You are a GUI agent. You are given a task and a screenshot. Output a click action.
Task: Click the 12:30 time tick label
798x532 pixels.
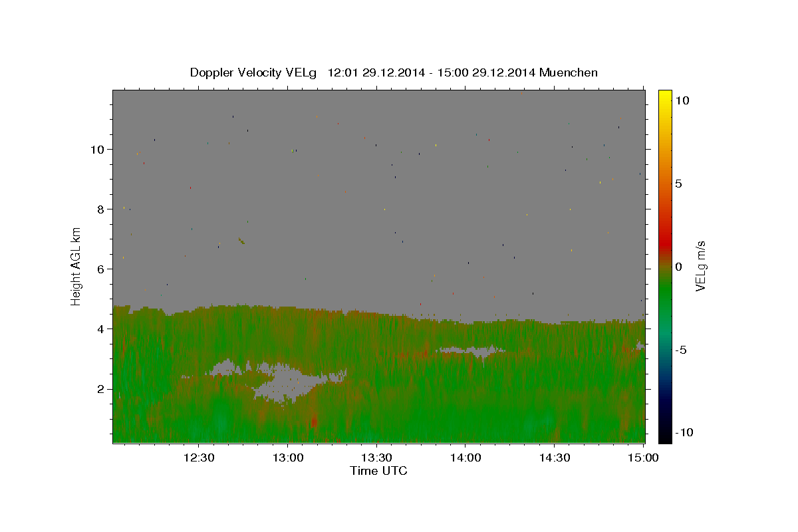click(x=199, y=458)
